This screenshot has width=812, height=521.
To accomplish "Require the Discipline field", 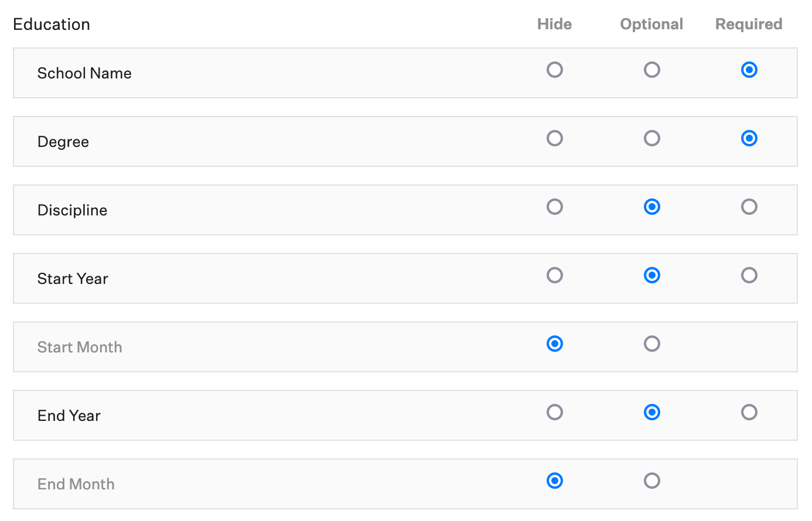I will [749, 207].
